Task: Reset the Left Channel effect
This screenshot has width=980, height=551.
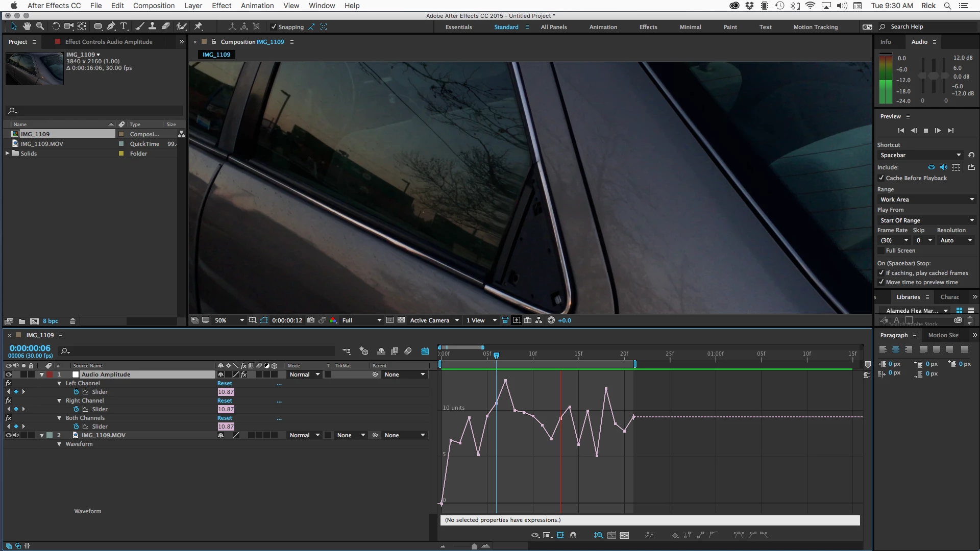Action: 225,383
